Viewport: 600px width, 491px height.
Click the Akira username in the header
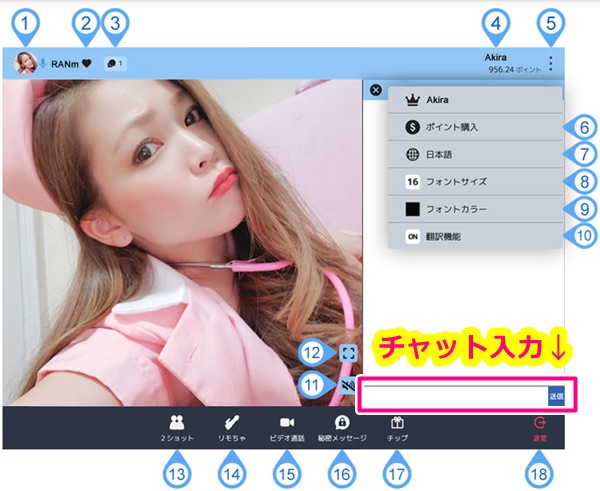[x=496, y=57]
